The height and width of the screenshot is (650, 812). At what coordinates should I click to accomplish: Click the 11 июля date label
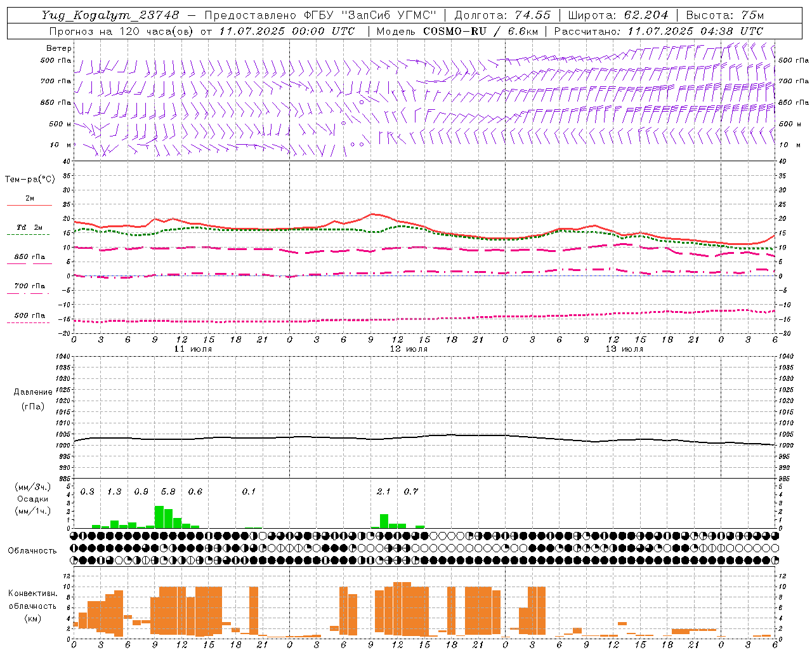pyautogui.click(x=193, y=349)
